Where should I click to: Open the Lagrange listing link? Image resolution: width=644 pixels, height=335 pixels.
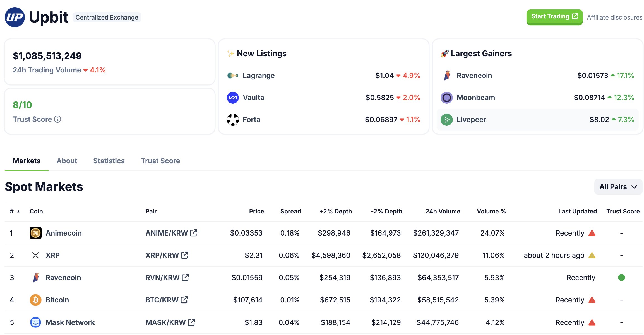[x=259, y=76]
